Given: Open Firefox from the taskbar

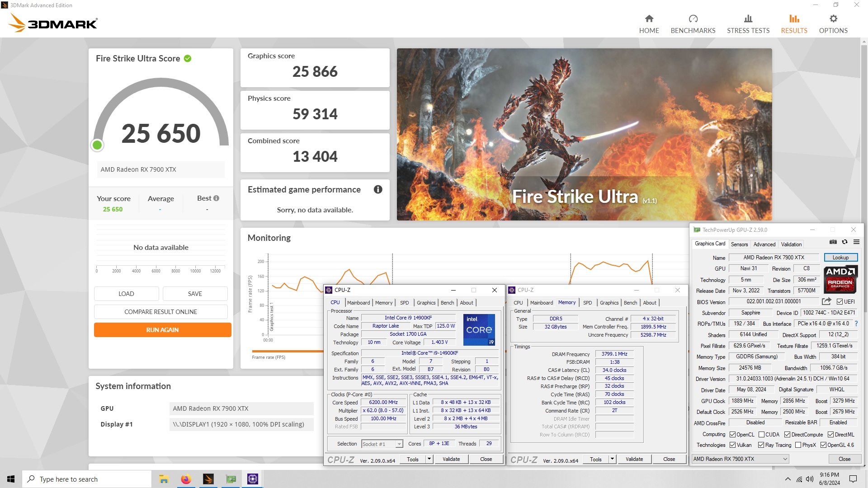Looking at the screenshot, I should click(x=186, y=479).
